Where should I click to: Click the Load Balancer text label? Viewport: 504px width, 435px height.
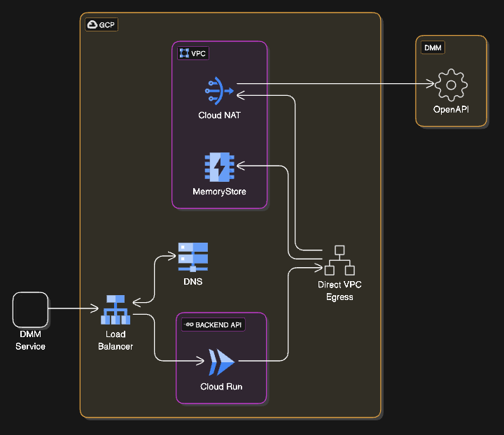pyautogui.click(x=115, y=341)
